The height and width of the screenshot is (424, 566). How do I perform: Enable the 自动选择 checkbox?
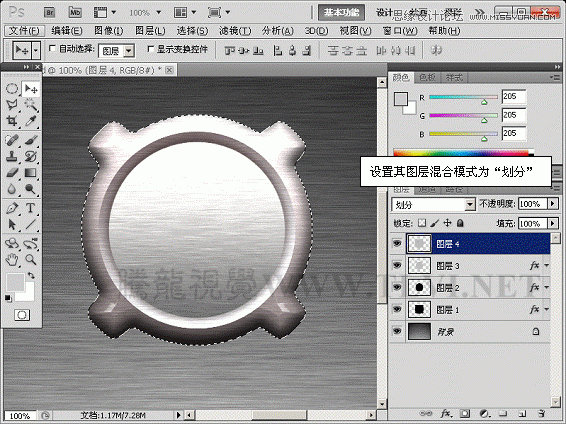click(x=52, y=48)
